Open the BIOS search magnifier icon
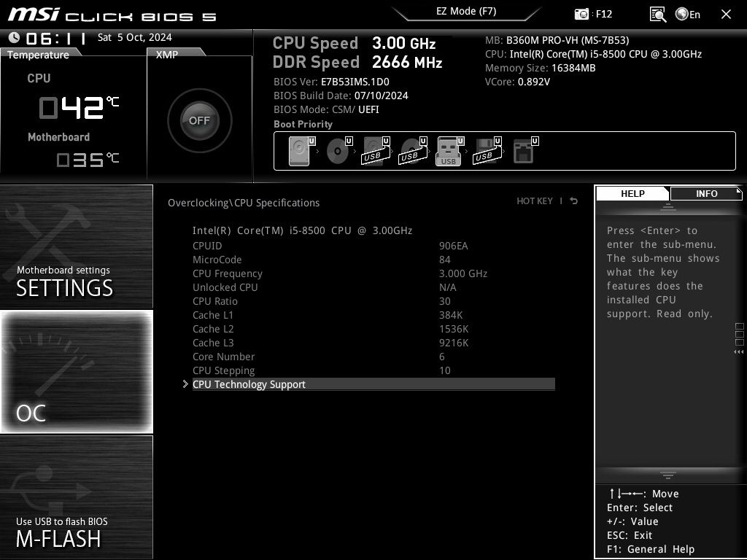 pos(657,15)
